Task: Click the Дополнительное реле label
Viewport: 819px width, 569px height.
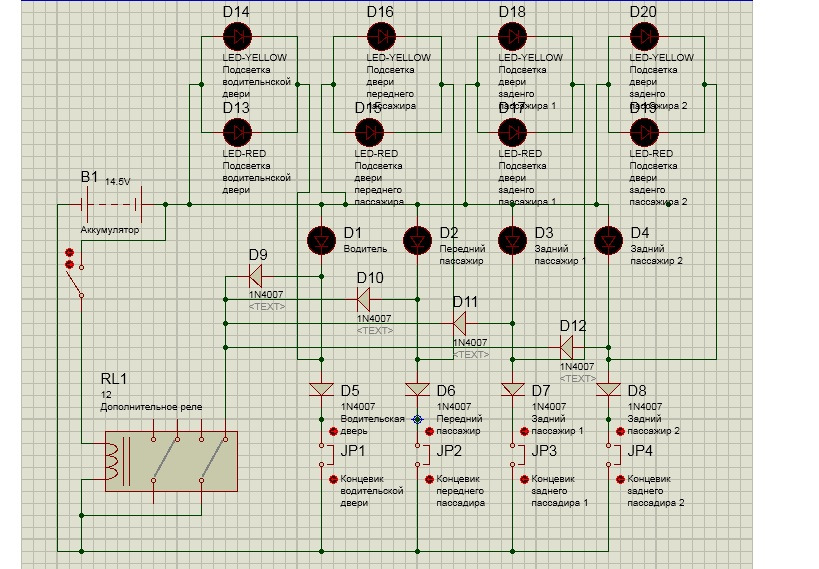Action: 151,407
